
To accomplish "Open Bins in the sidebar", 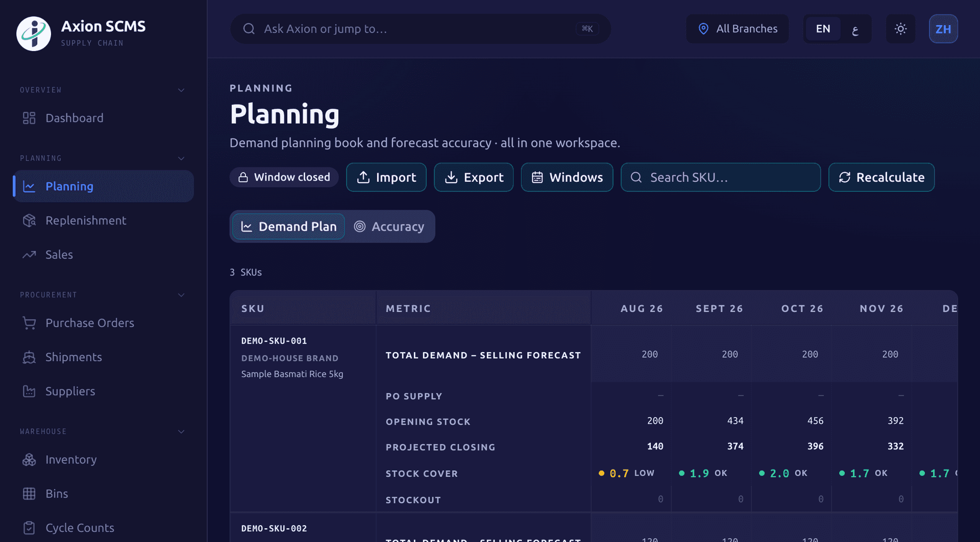I will pyautogui.click(x=103, y=494).
